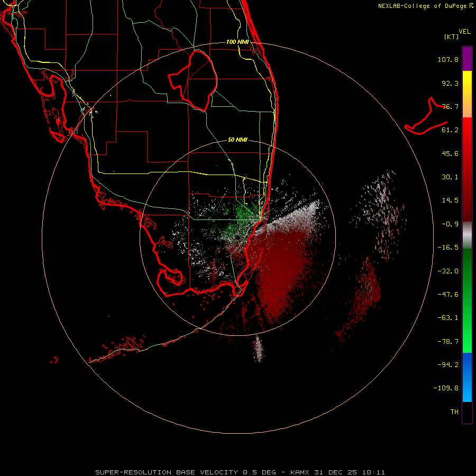Click the 50 NMI range ring label
The image size is (476, 476).
point(237,140)
